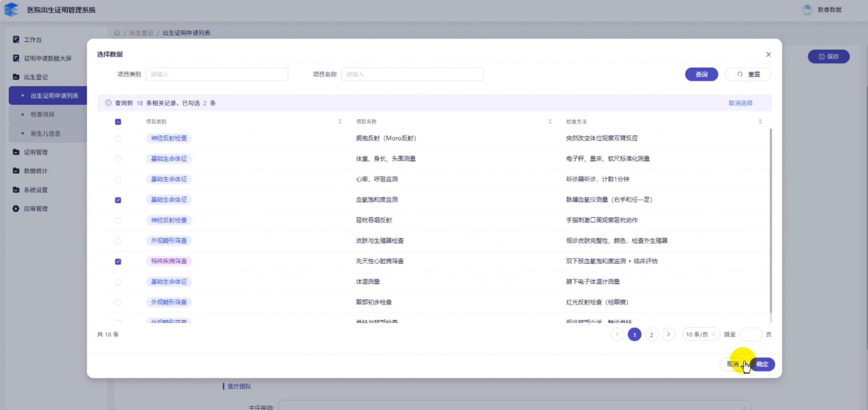Click the user avatar next to 数睿数据
This screenshot has height=410, width=868.
tap(807, 10)
